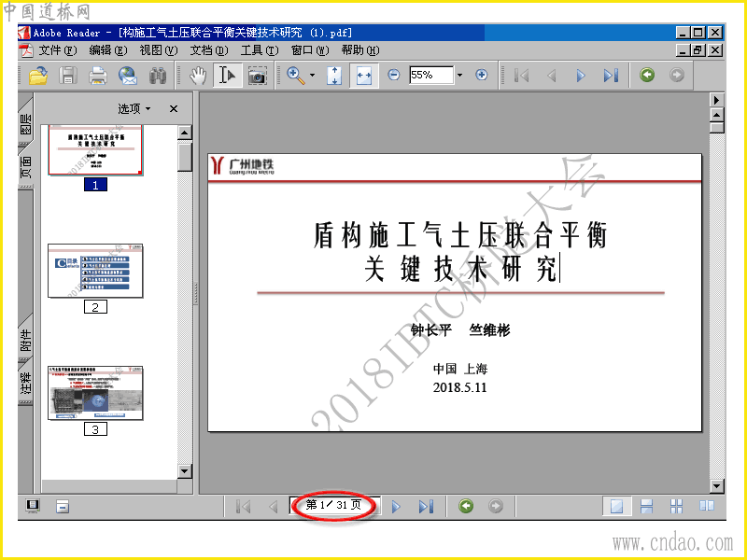Open the 帮助(H) menu

pyautogui.click(x=360, y=50)
